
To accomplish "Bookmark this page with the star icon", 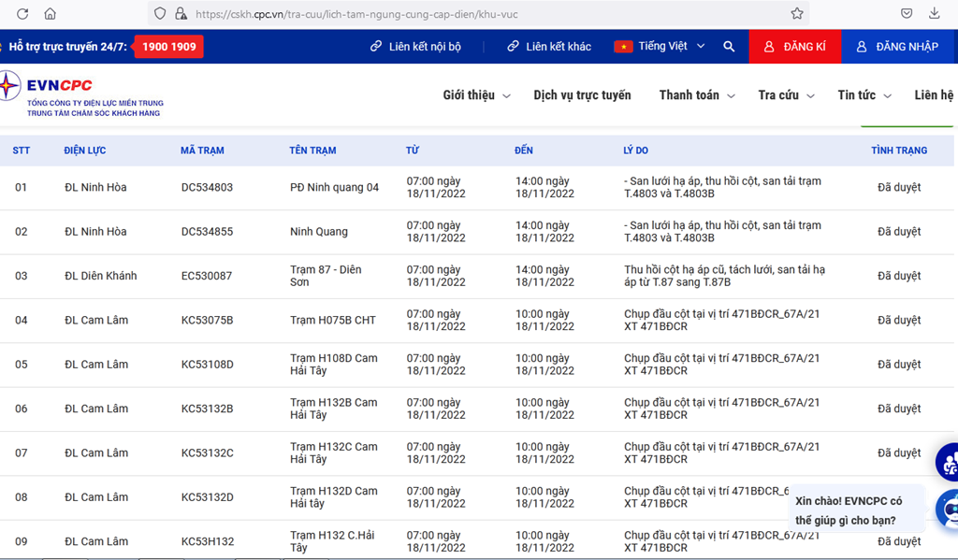I will tap(796, 14).
